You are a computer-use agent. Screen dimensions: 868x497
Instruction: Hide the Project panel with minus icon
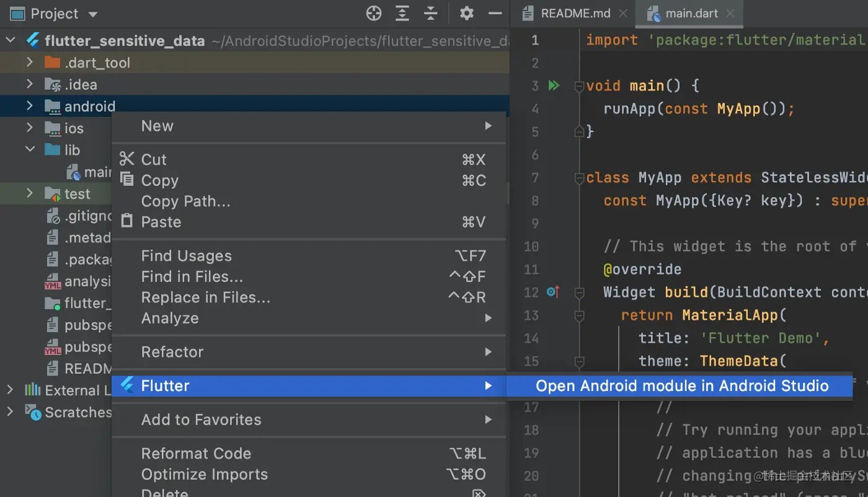(495, 13)
